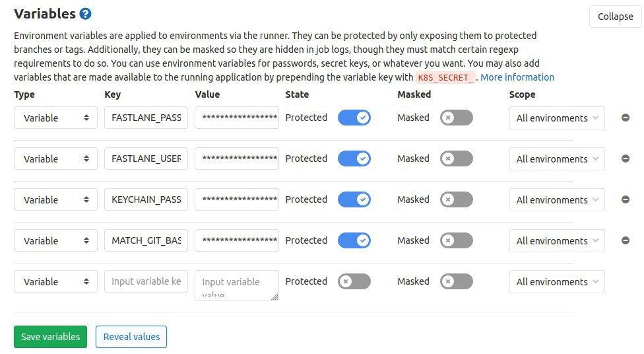Open Scope dropdown for MATCH_GIT_BAS row
The height and width of the screenshot is (354, 644).
(557, 240)
